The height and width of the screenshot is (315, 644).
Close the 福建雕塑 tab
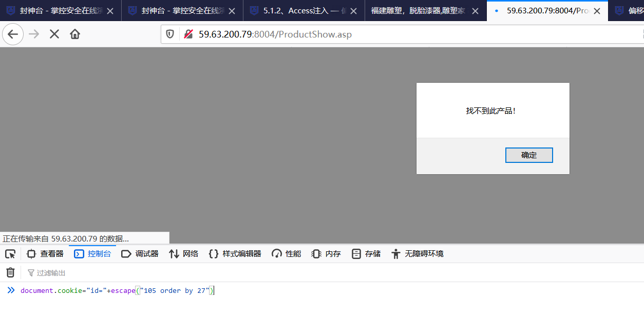coord(475,11)
